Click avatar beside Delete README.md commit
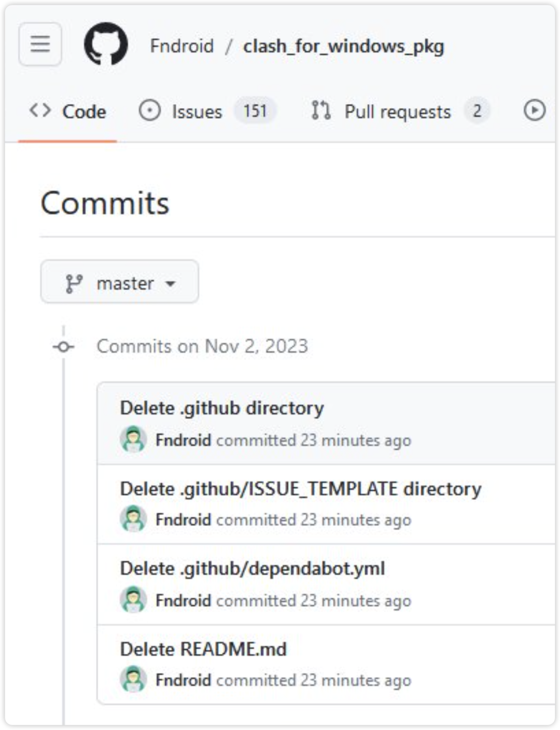The image size is (560, 730). pyautogui.click(x=133, y=679)
